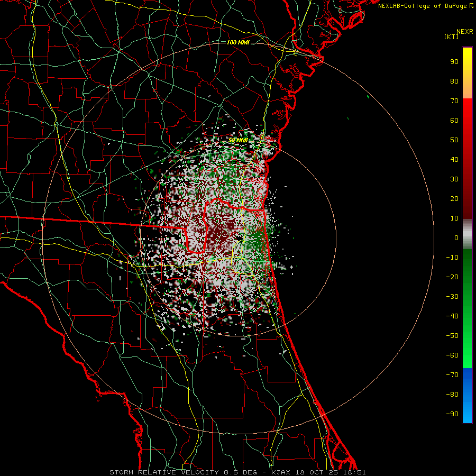Click the -80 value on the velocity scale

(x=452, y=395)
